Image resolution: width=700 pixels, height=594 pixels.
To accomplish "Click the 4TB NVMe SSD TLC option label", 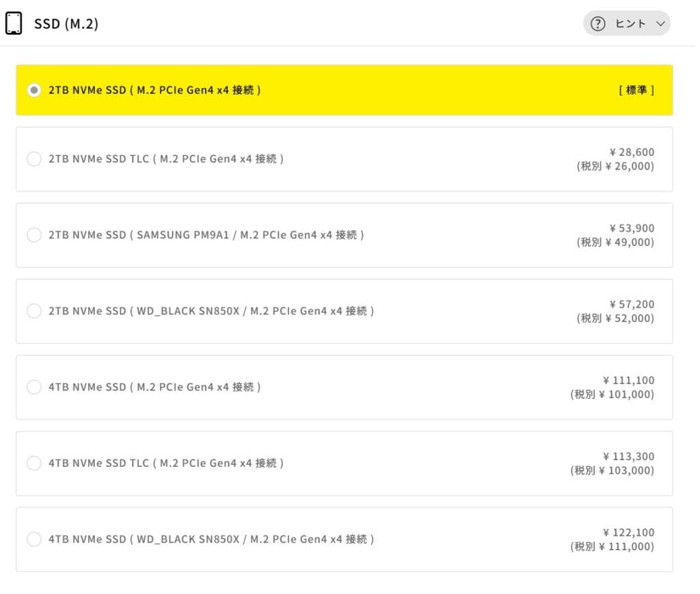I will pos(166,463).
